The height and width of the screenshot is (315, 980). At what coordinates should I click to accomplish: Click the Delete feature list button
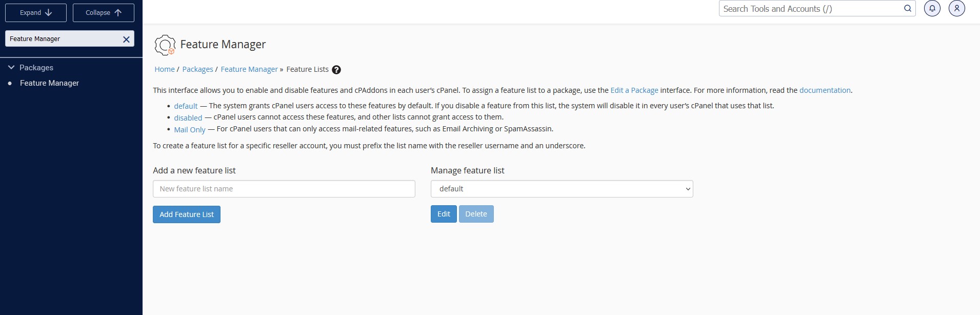tap(476, 214)
